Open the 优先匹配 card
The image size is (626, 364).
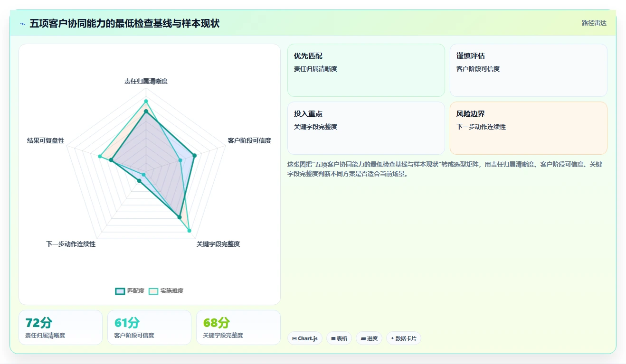366,70
